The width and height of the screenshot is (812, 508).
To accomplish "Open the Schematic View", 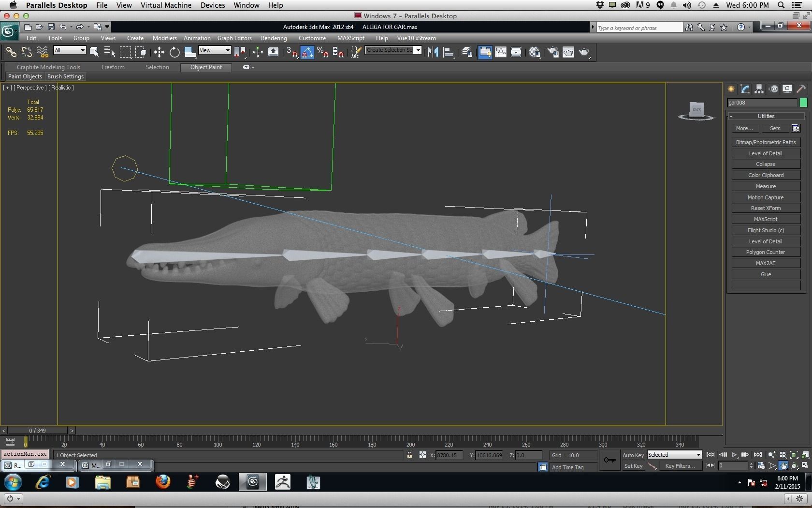I will click(x=516, y=52).
